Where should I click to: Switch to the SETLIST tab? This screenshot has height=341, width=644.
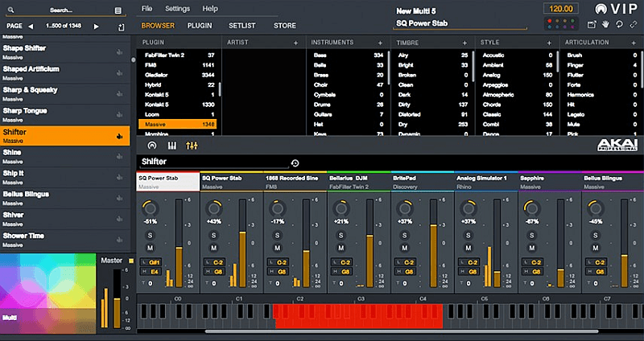point(242,26)
